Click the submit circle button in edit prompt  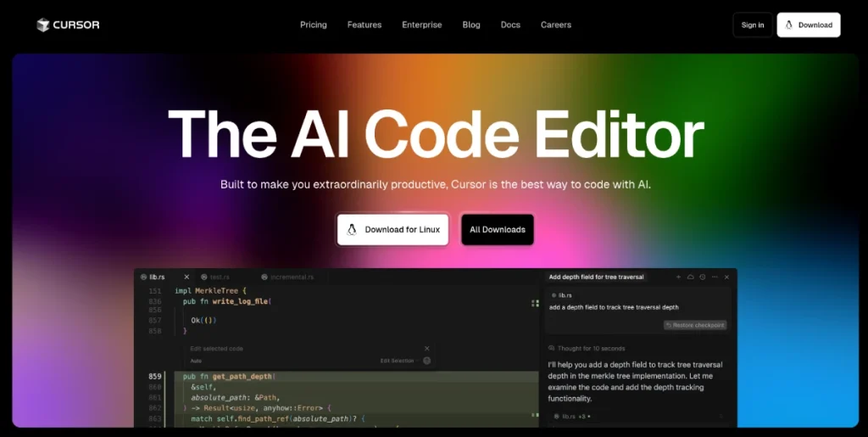click(427, 361)
